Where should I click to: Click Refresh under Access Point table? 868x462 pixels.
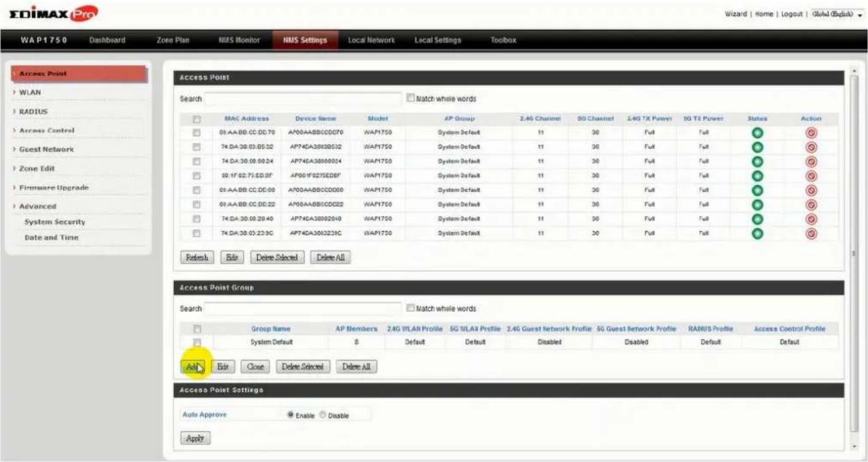coord(197,258)
